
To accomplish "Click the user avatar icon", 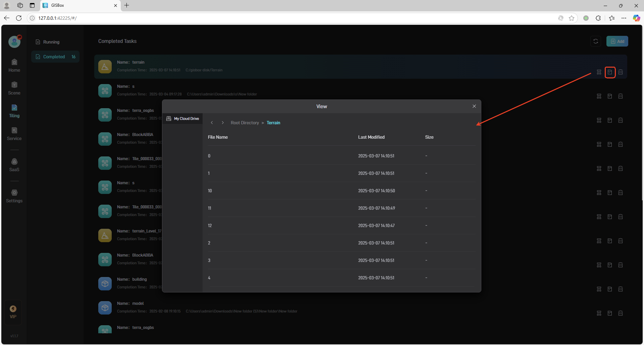I will [14, 42].
